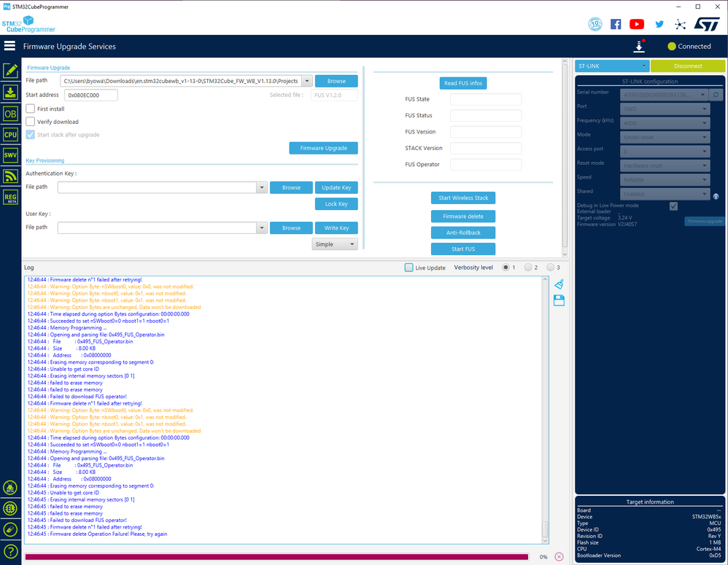
Task: Select verbosity level 3
Action: [550, 268]
